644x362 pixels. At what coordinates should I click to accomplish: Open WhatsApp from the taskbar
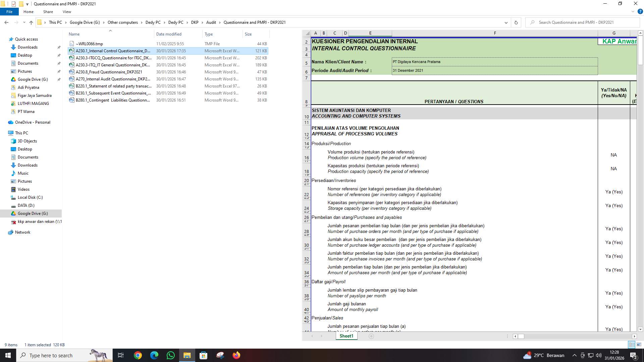pos(170,355)
